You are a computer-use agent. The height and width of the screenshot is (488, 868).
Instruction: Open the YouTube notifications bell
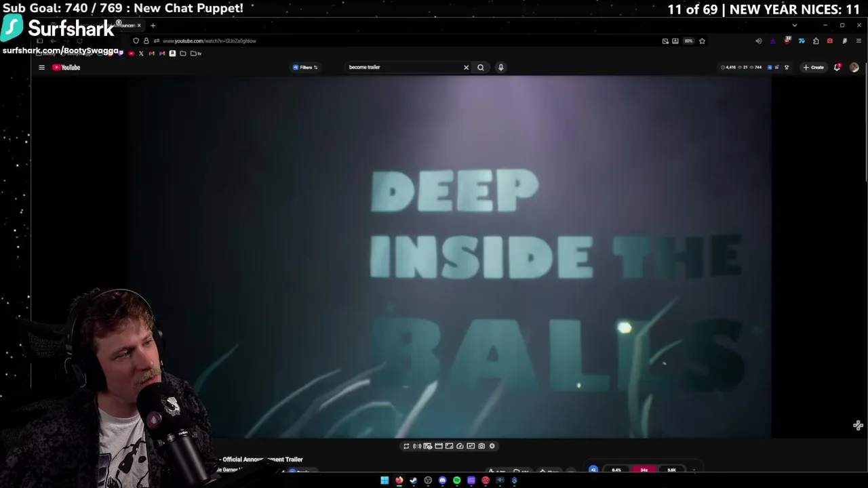(837, 67)
